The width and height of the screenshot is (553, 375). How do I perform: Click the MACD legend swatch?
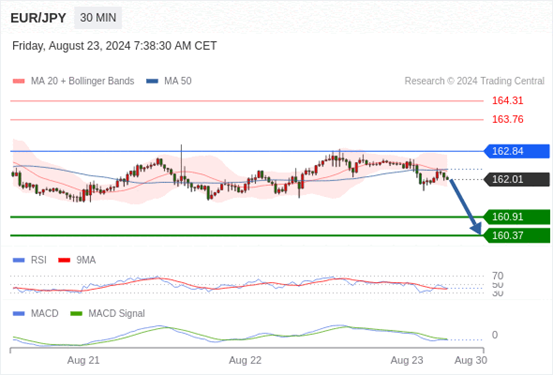pos(19,313)
